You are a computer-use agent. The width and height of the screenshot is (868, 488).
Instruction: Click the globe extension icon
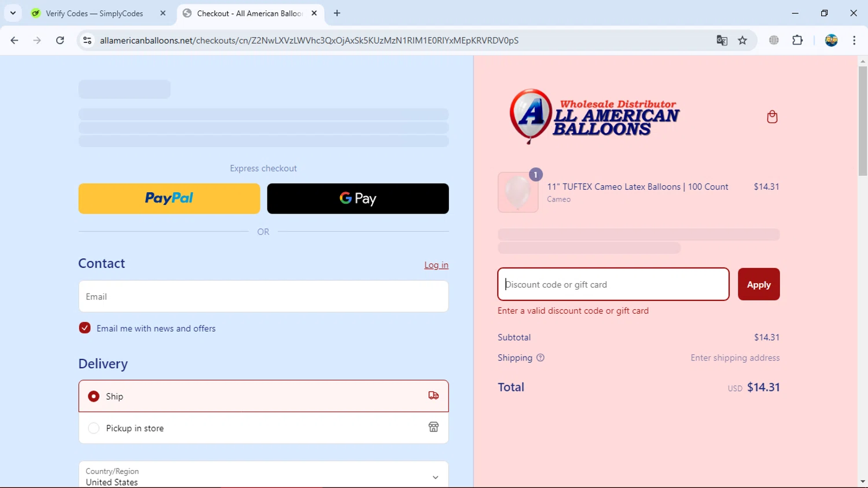coord(774,41)
